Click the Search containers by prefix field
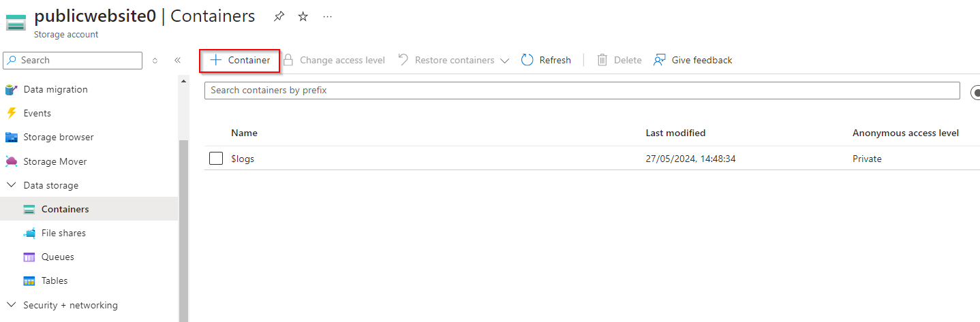Viewport: 980px width, 322px height. point(581,90)
